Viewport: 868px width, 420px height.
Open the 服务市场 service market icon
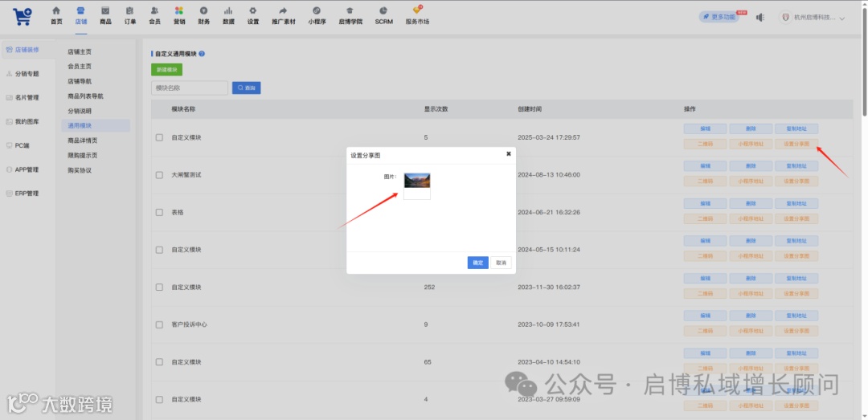[417, 10]
